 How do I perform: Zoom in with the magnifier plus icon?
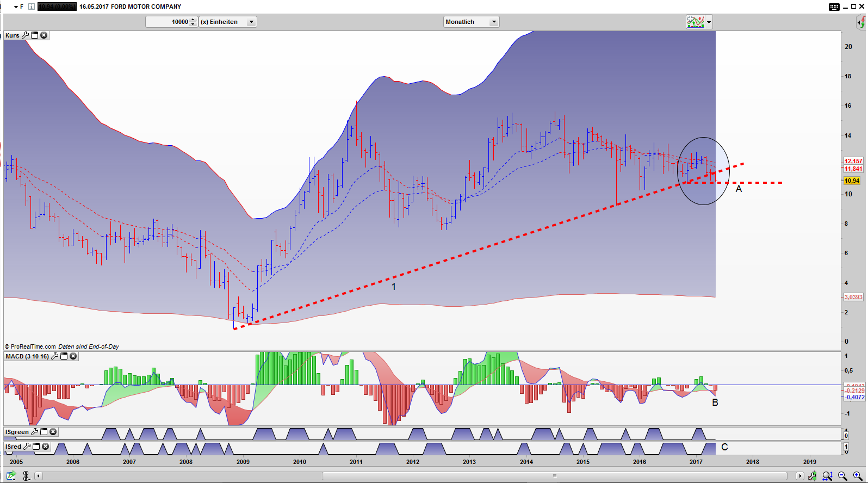point(858,476)
